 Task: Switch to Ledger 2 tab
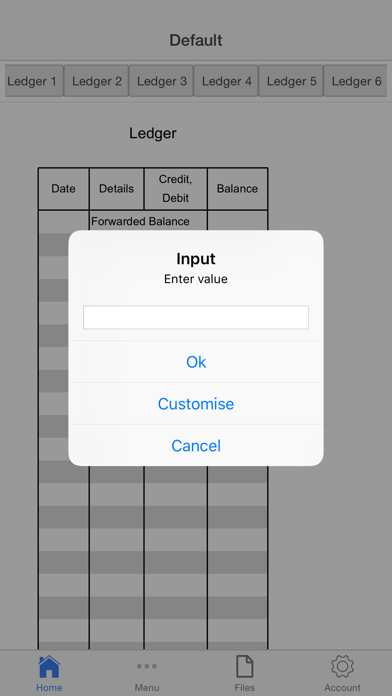coord(96,81)
